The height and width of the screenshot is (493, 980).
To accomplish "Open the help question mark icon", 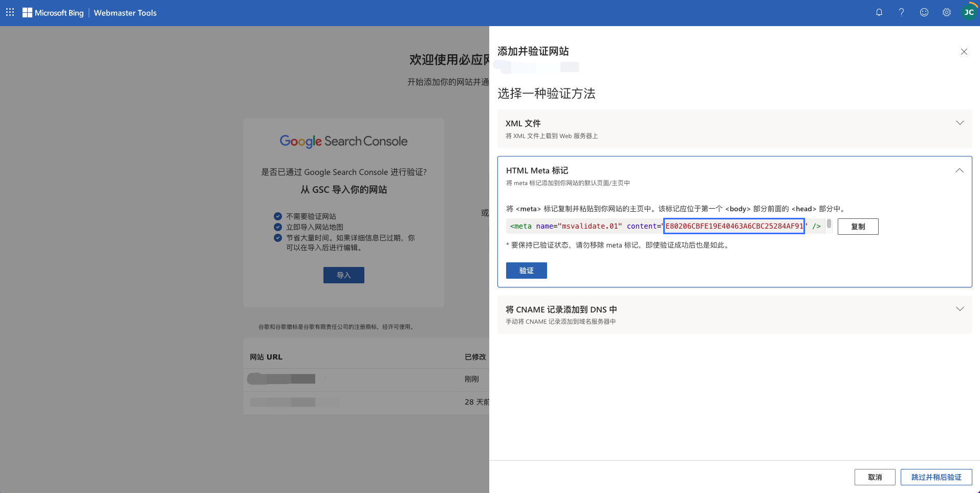I will 902,12.
